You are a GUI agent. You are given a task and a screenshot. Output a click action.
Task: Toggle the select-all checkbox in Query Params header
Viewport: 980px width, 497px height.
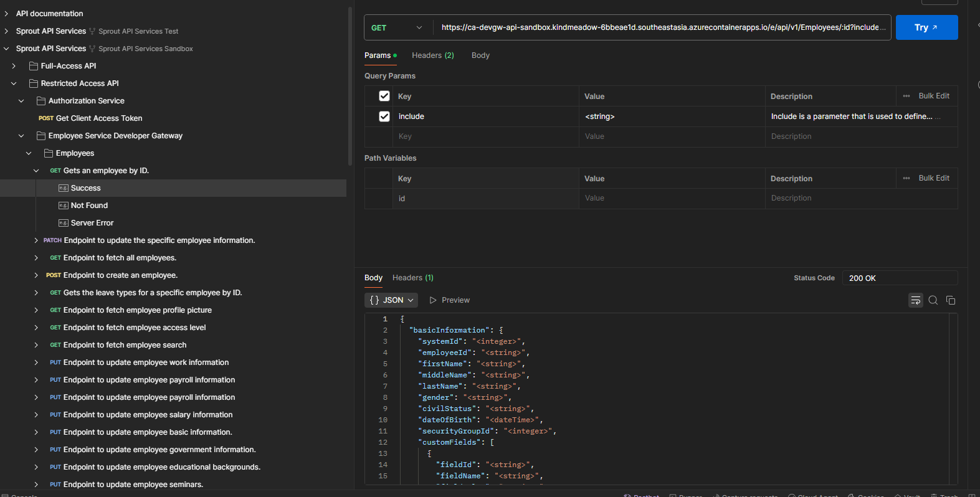pos(384,96)
